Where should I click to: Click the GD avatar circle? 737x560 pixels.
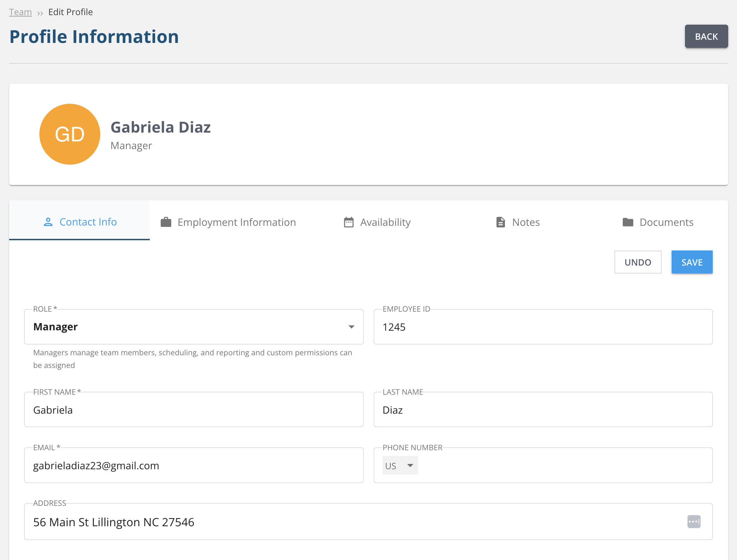70,134
